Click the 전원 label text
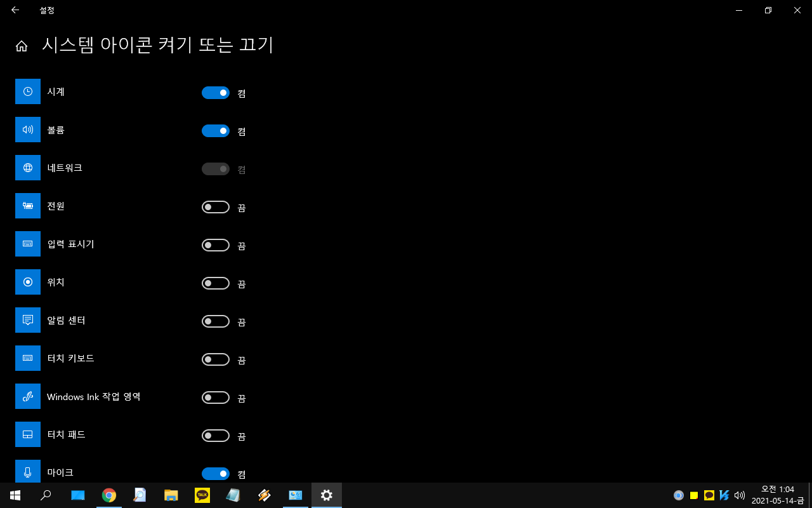The height and width of the screenshot is (508, 812). [x=56, y=206]
